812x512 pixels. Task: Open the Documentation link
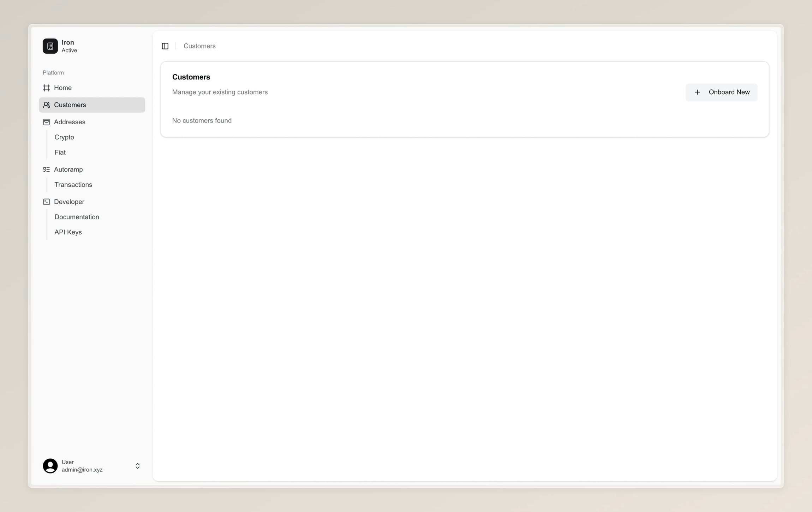tap(77, 217)
